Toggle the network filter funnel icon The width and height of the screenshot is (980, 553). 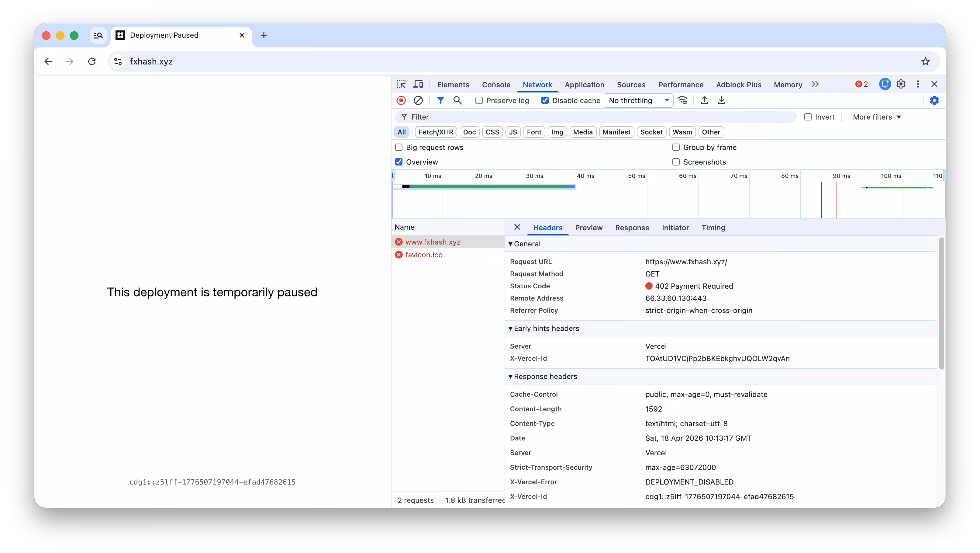click(x=440, y=100)
